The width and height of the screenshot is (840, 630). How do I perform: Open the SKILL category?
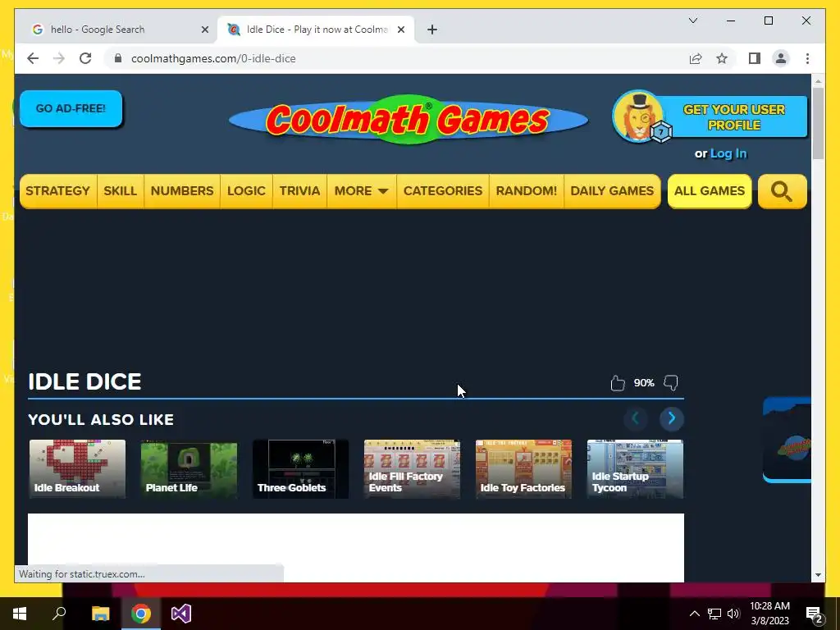[x=121, y=191]
